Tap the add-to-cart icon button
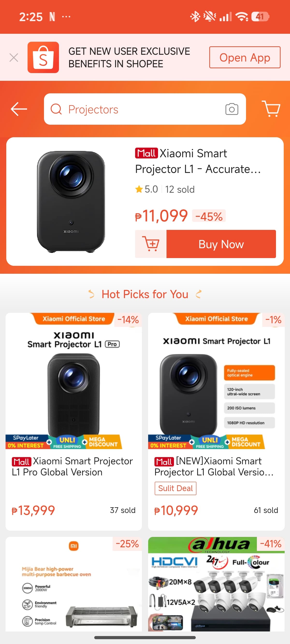Screen dimensions: 290x644 coord(151,244)
